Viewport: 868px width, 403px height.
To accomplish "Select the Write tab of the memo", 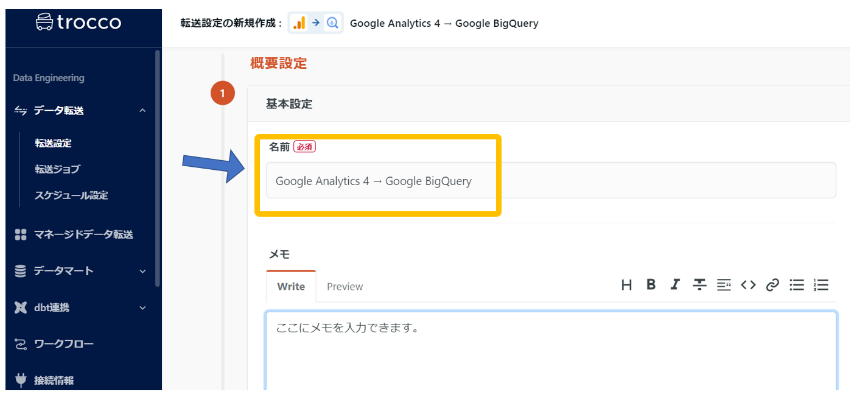I will click(x=291, y=286).
